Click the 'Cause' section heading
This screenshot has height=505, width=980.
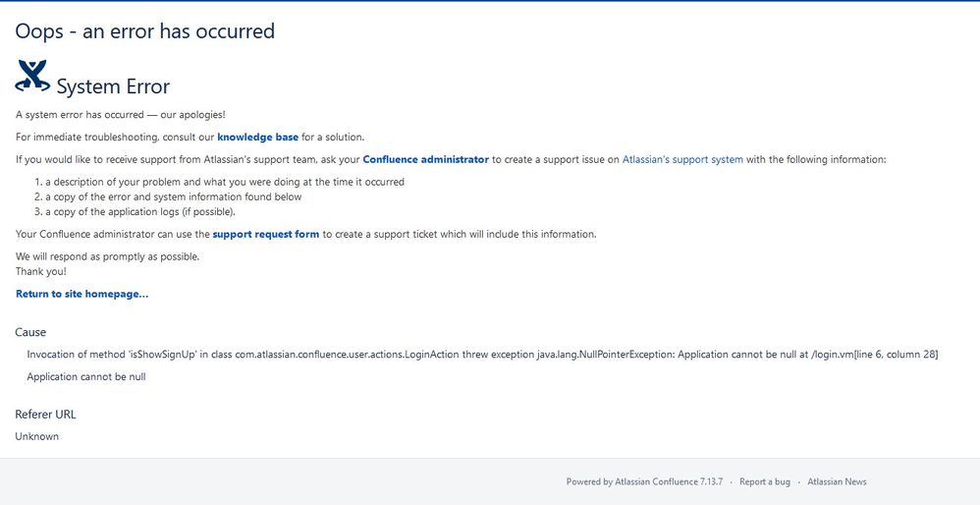(x=30, y=332)
